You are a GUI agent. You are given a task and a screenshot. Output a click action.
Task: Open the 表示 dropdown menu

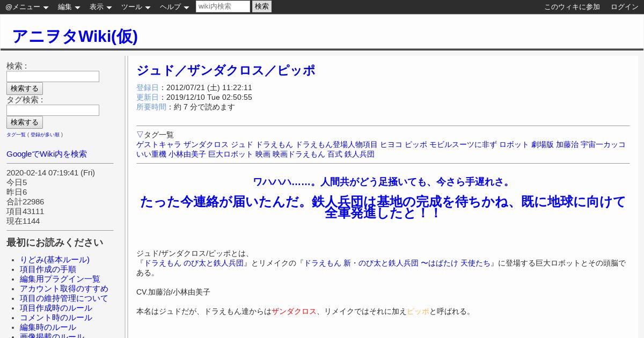(x=100, y=7)
